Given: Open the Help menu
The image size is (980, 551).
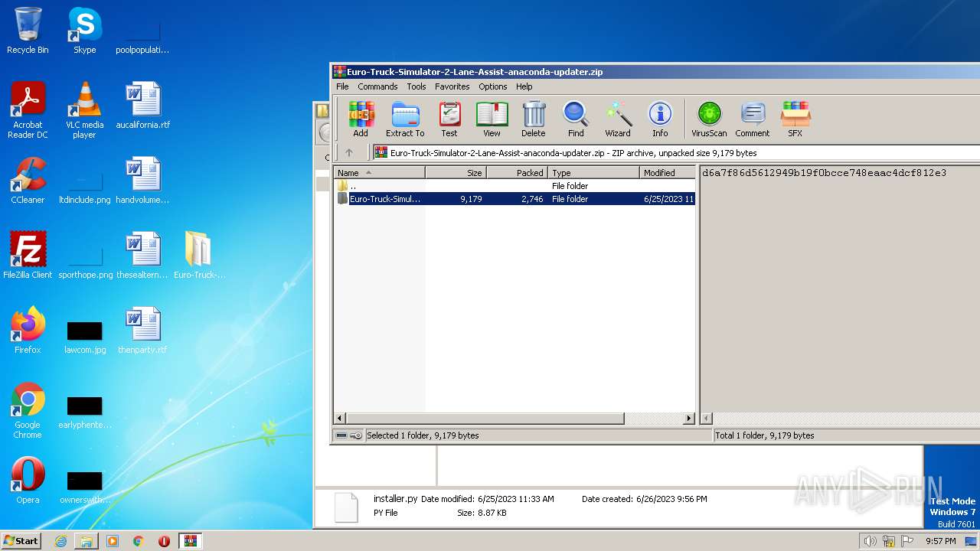Looking at the screenshot, I should tap(524, 86).
